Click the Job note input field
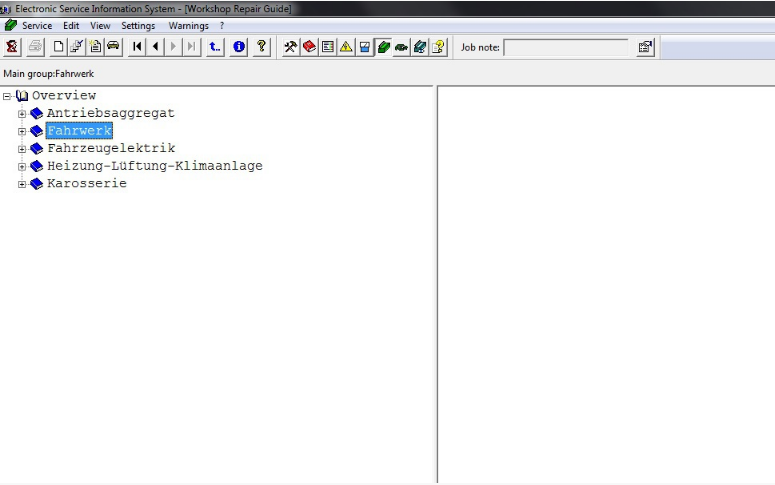Image resolution: width=775 pixels, height=485 pixels. click(x=566, y=47)
